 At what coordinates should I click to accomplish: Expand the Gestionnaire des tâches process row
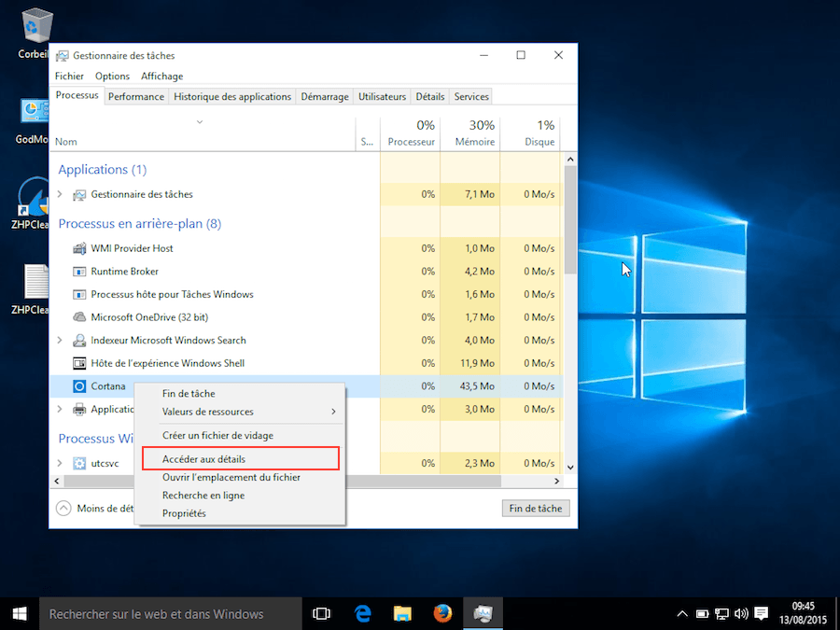click(61, 194)
